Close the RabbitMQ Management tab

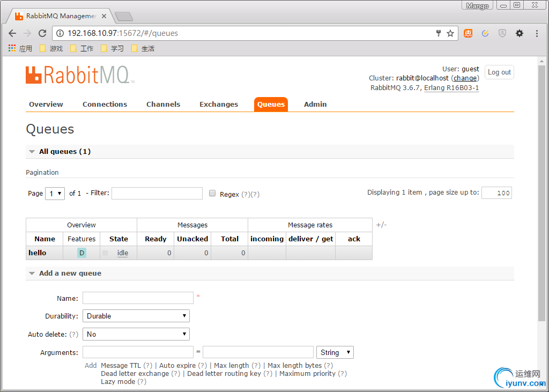104,16
